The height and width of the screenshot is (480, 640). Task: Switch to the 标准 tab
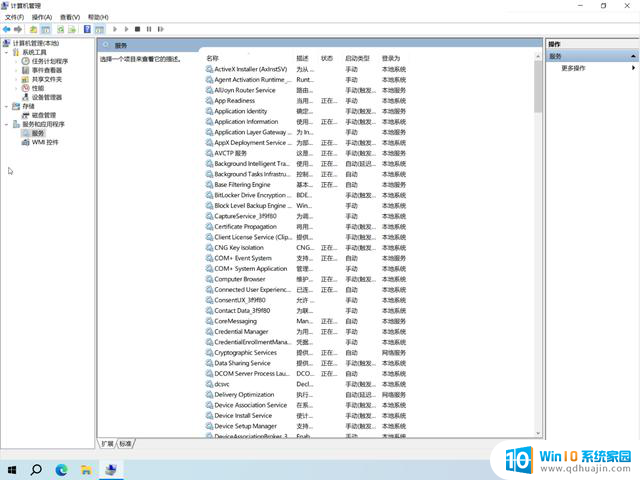point(125,443)
